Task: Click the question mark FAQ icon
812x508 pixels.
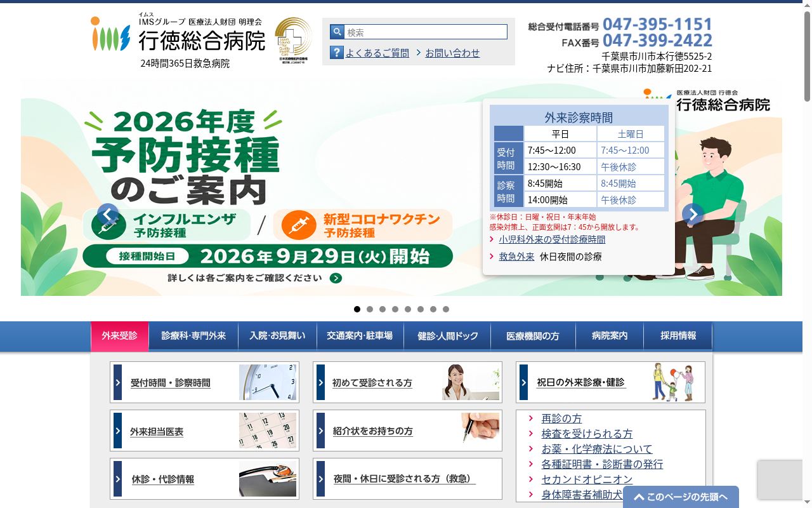Action: (x=337, y=53)
